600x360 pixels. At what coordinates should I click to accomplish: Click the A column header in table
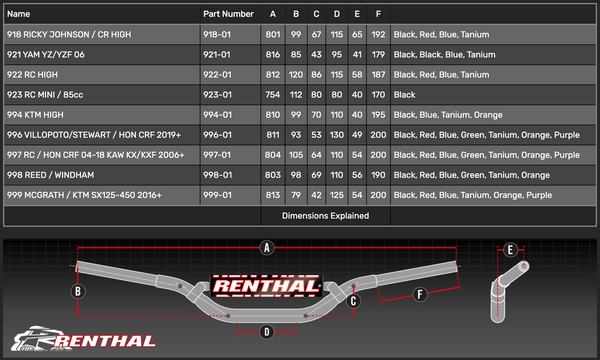(x=273, y=14)
